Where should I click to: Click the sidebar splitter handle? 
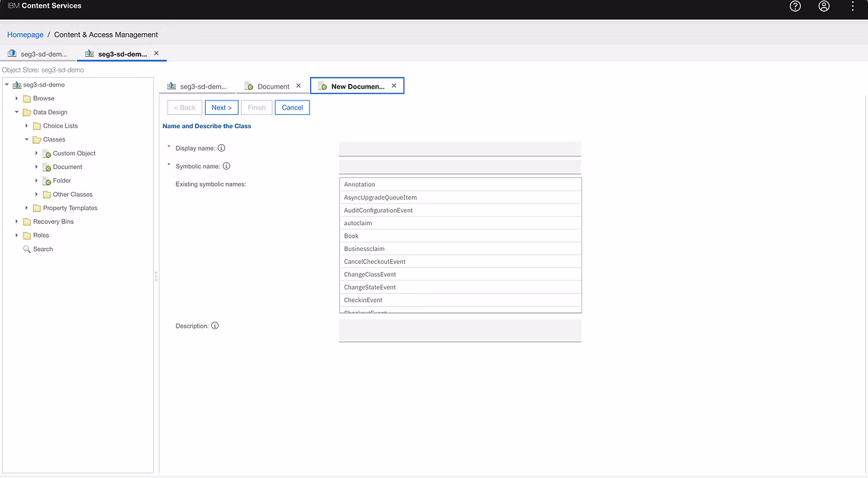click(x=156, y=276)
